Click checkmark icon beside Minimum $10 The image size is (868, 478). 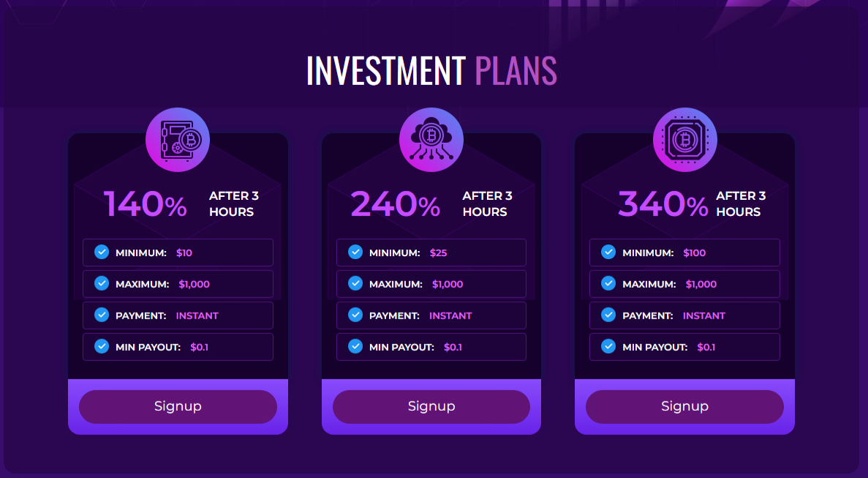(x=102, y=253)
